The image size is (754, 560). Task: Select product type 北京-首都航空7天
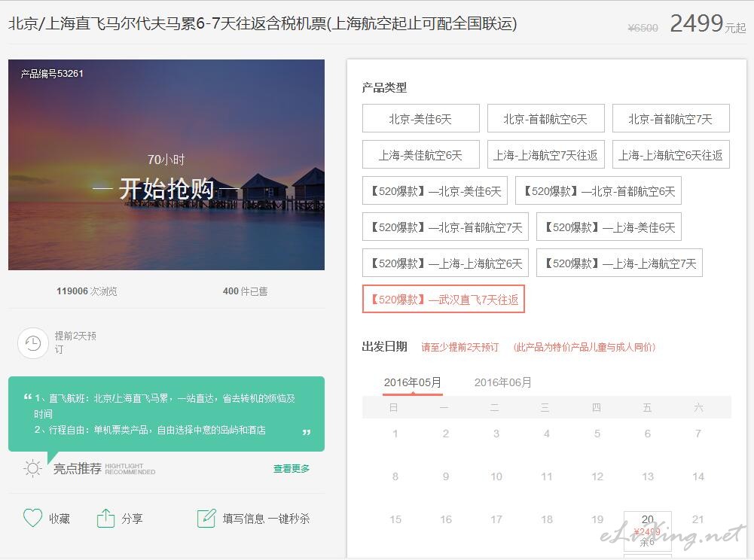671,118
